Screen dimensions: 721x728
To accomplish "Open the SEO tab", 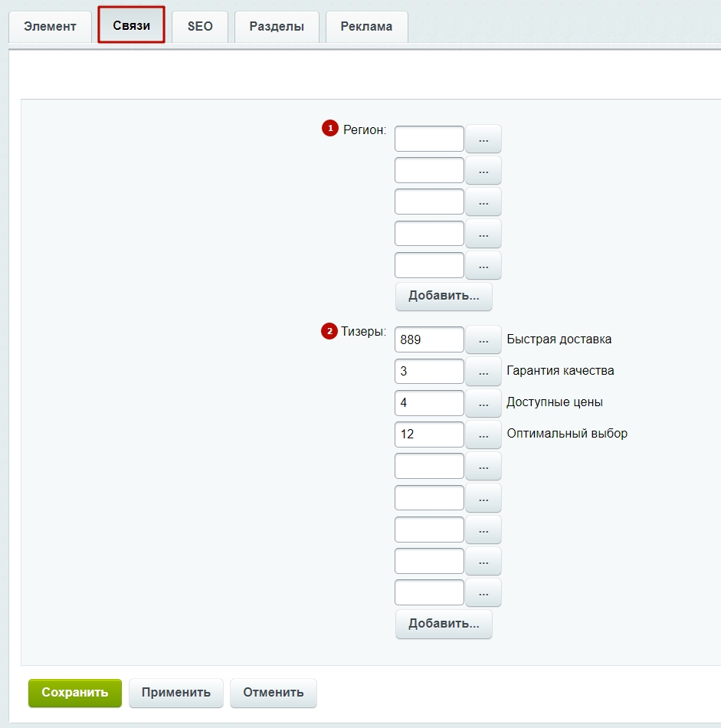I will tap(200, 27).
